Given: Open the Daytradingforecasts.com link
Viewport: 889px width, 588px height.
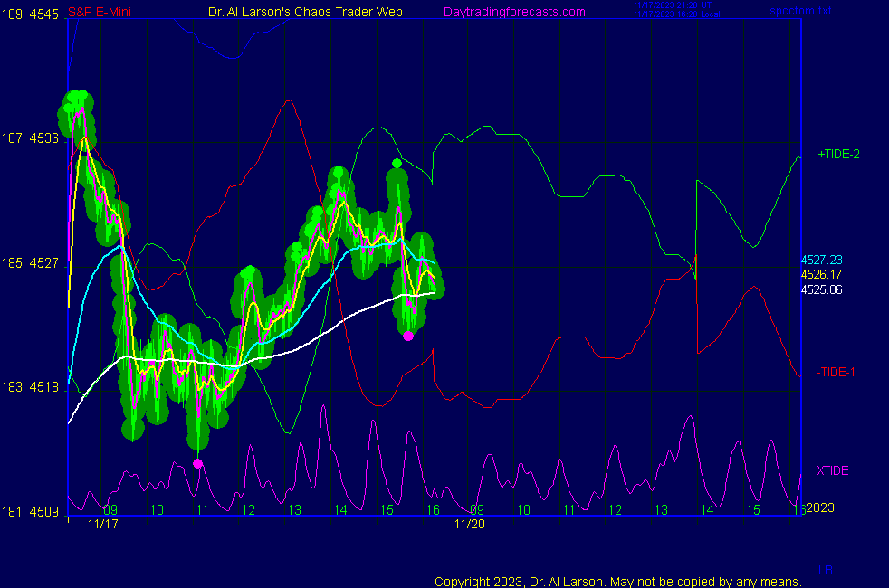Looking at the screenshot, I should tap(513, 12).
